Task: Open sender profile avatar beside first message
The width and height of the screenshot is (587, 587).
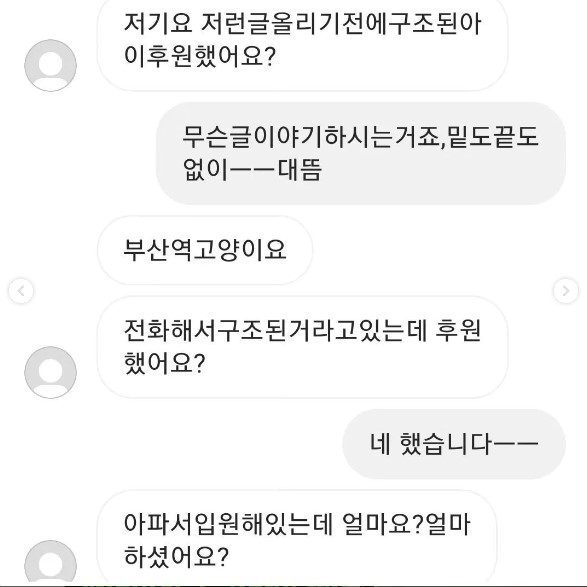Action: click(51, 65)
